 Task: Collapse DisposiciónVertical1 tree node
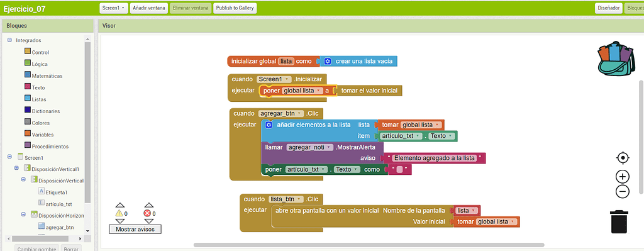pyautogui.click(x=16, y=169)
